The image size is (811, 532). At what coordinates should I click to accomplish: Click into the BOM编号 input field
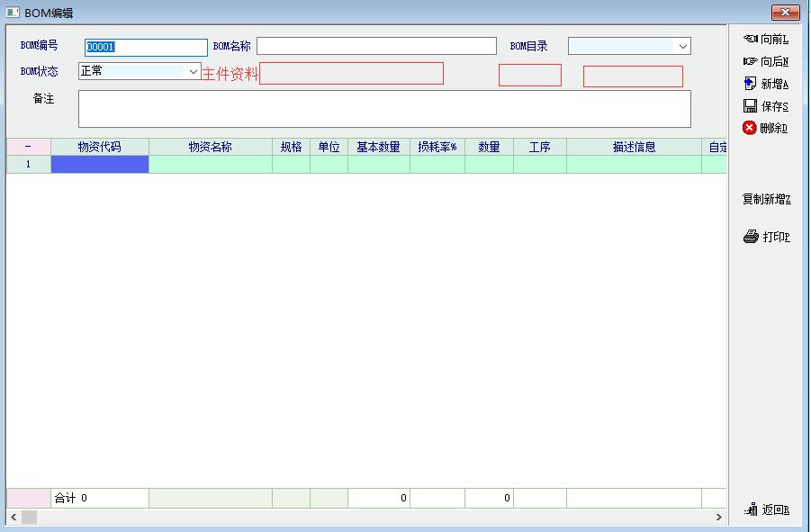(x=146, y=48)
